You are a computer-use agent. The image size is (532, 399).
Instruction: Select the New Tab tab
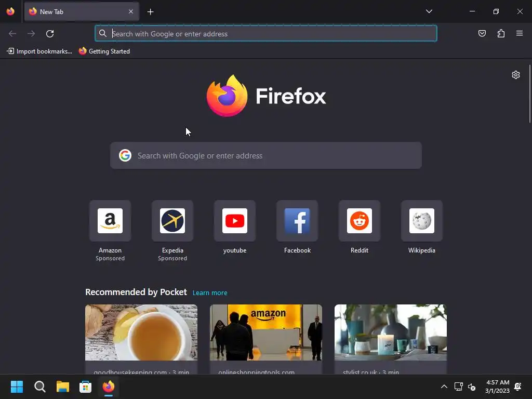click(82, 11)
